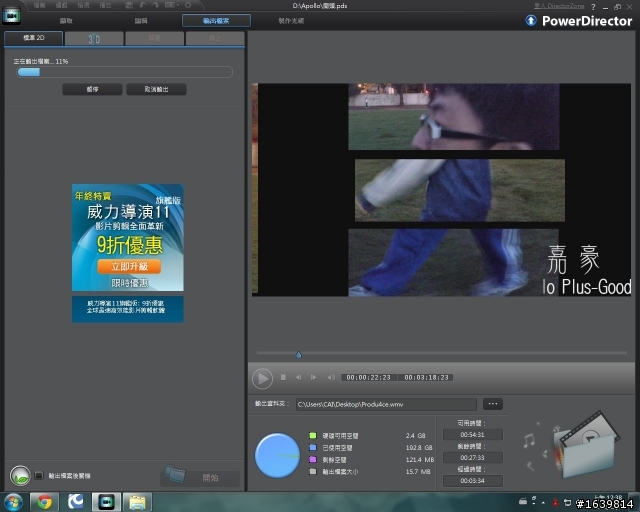Click the 192.8 GB used space value

click(x=419, y=447)
